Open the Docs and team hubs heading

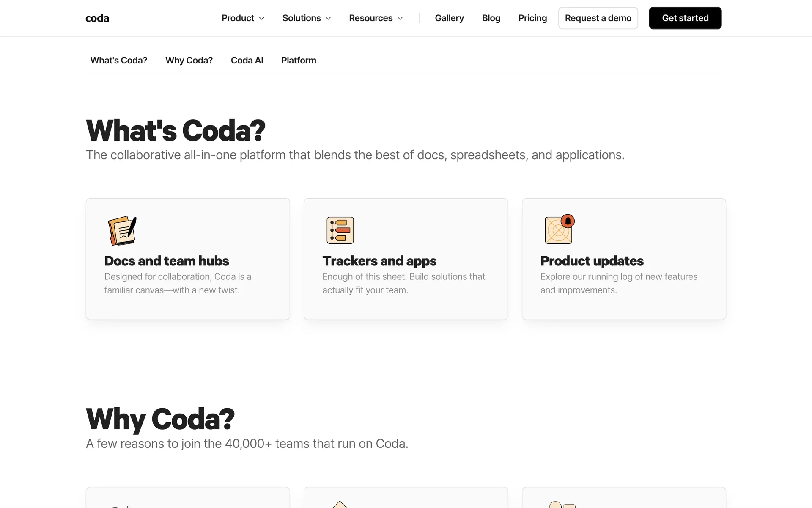coord(167,261)
